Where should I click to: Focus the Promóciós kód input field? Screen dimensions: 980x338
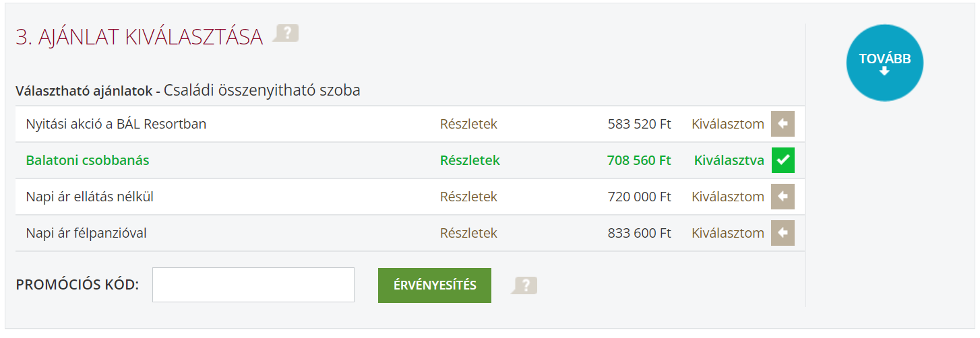point(253,285)
